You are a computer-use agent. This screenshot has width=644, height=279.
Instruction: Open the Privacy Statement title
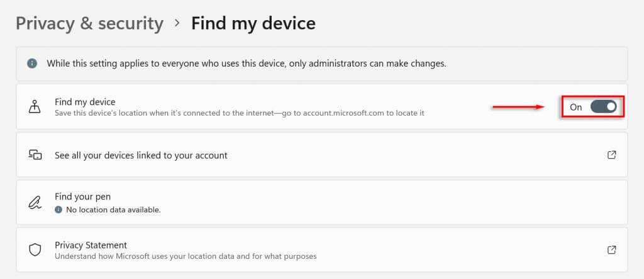click(91, 245)
